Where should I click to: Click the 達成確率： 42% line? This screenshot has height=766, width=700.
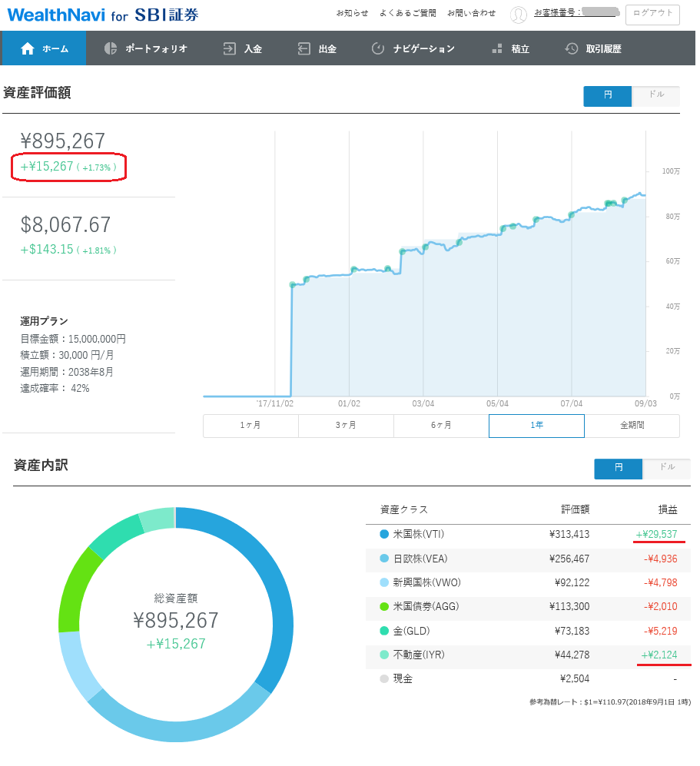point(55,388)
